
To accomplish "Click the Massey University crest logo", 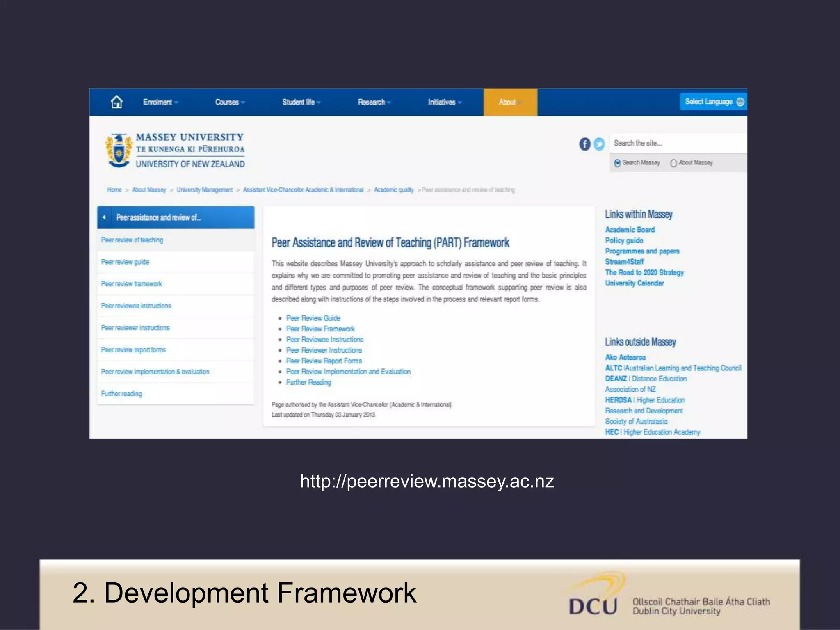I will 119,151.
